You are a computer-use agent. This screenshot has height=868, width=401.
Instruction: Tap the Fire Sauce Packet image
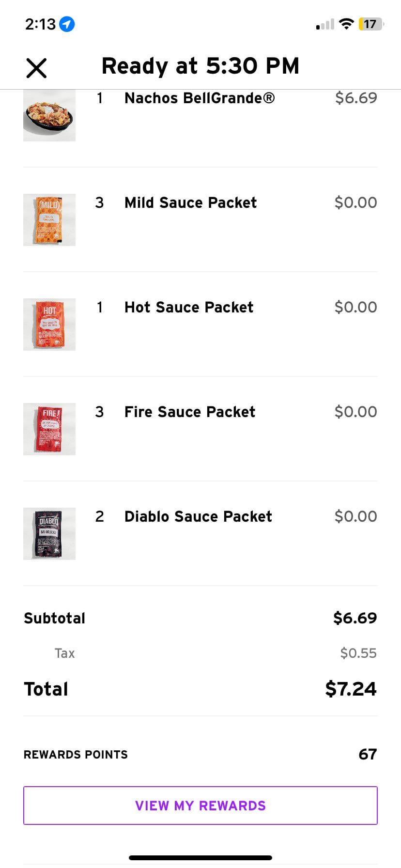(x=49, y=429)
